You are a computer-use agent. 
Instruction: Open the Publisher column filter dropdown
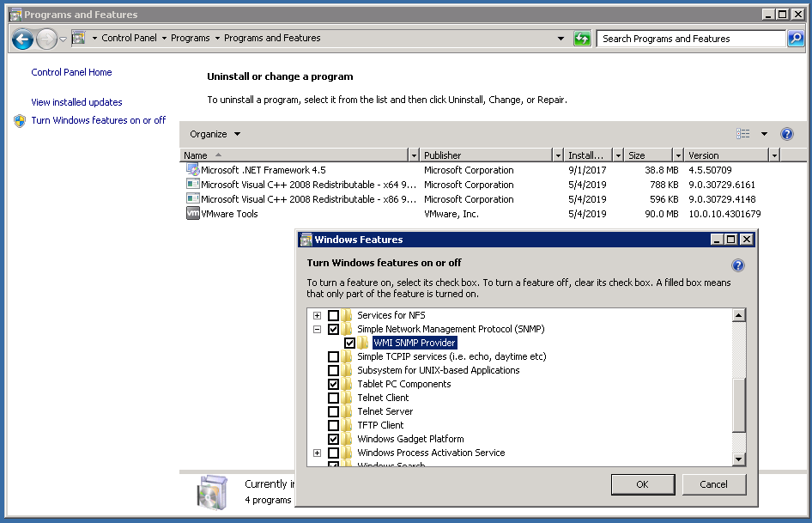coord(558,155)
